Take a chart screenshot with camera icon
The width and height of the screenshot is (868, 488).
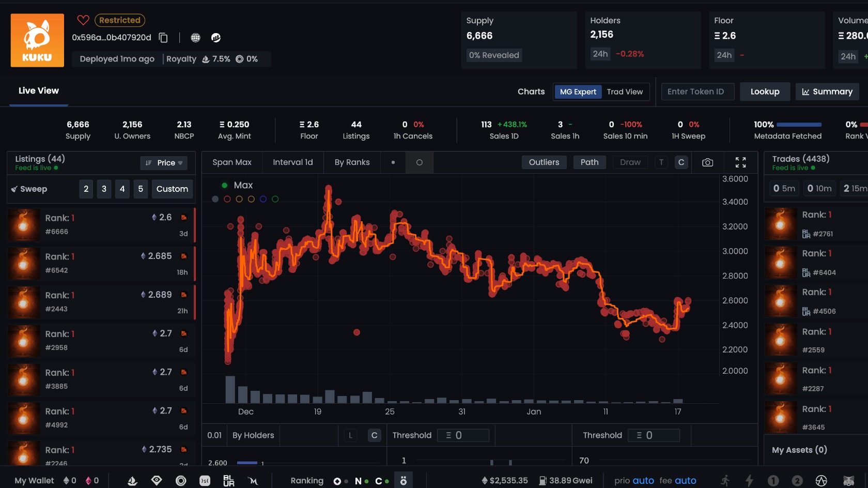[708, 162]
